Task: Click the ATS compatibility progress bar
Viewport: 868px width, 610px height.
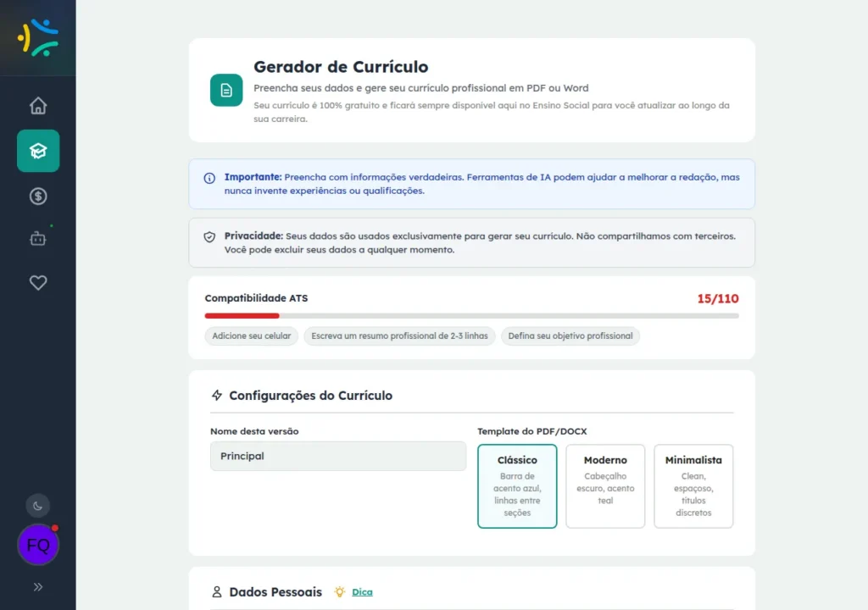Action: point(471,315)
